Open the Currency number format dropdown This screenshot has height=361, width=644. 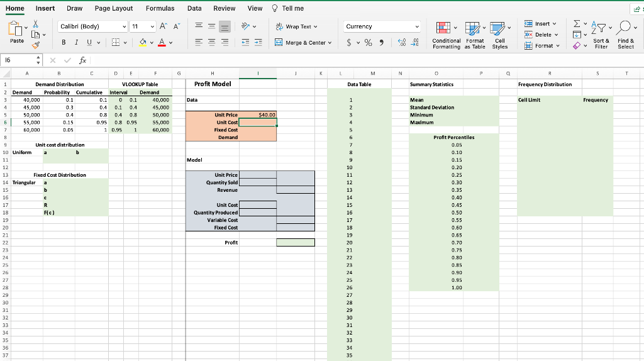point(417,26)
